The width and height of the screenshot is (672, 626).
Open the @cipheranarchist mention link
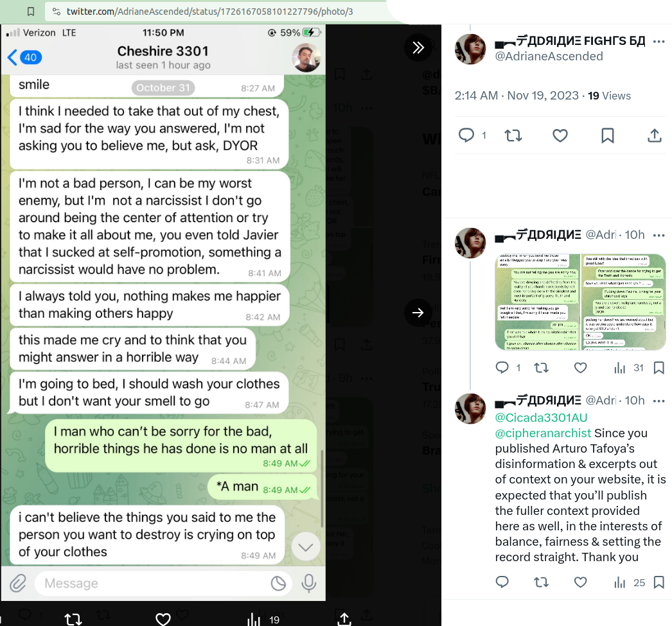pos(543,433)
